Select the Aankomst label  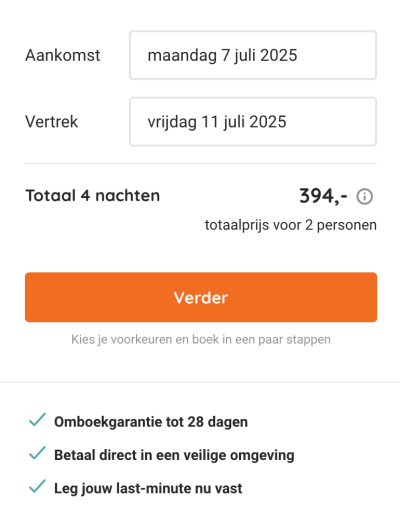tap(63, 55)
